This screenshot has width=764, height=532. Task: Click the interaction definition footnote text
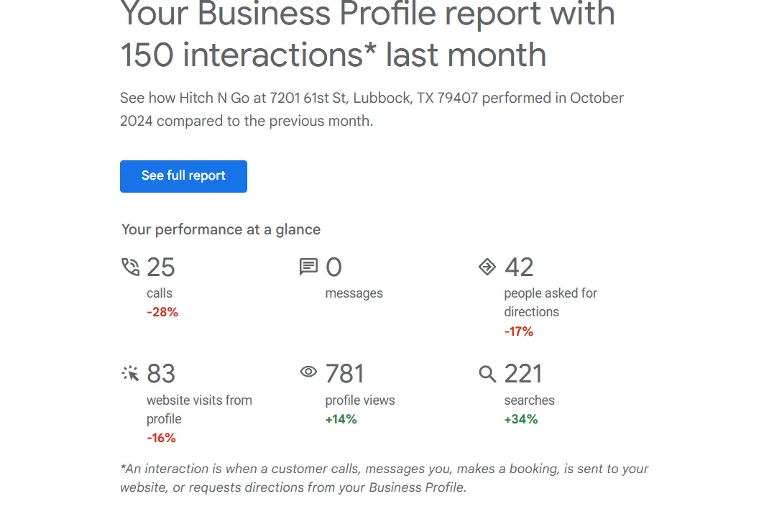385,478
